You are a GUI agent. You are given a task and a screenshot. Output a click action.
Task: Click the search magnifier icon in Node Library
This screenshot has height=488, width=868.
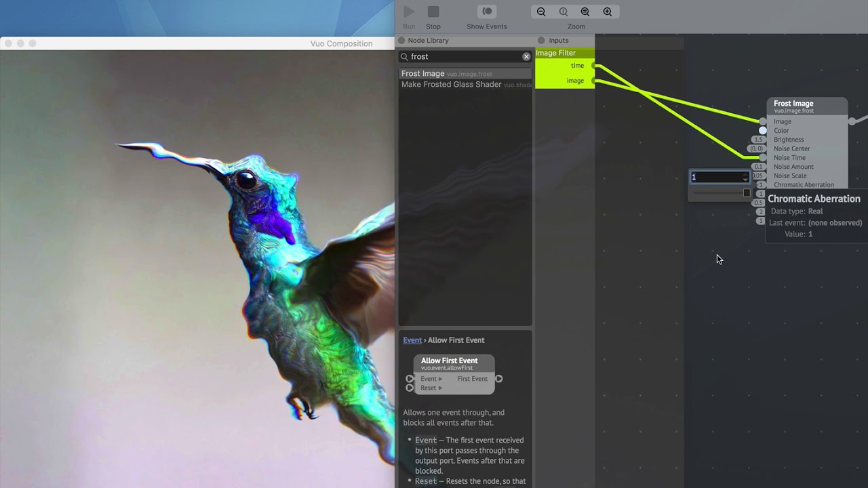[404, 57]
